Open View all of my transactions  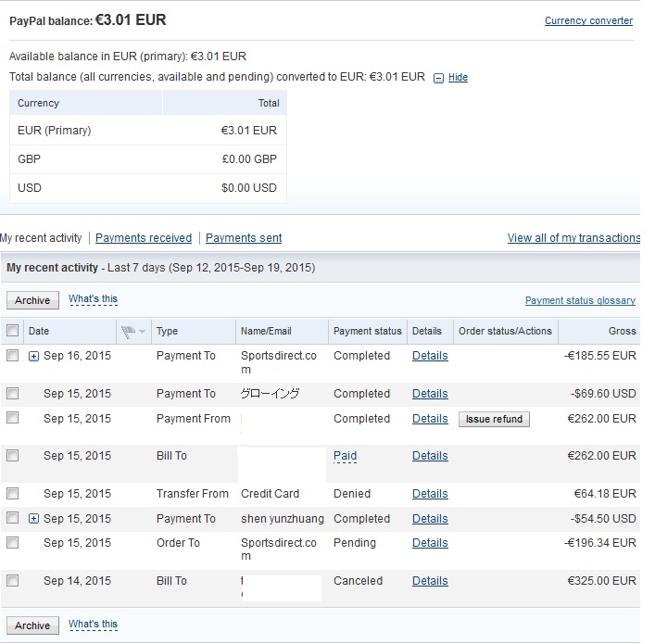[573, 238]
